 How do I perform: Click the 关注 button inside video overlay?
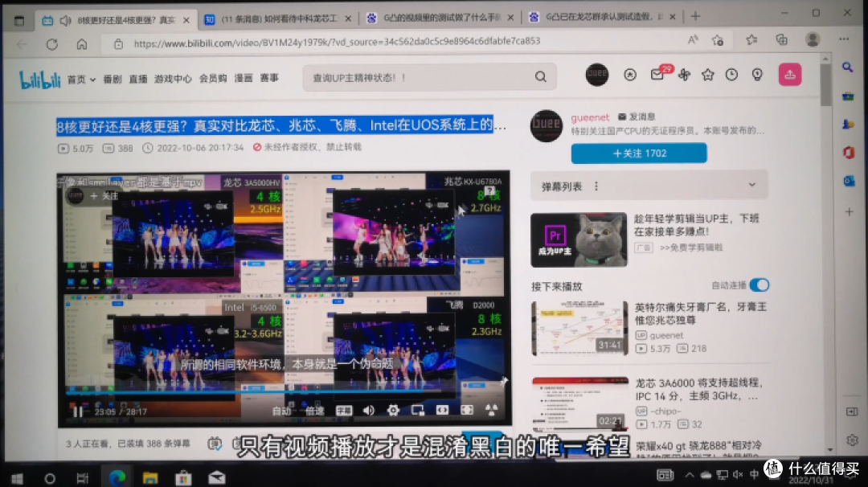point(104,196)
